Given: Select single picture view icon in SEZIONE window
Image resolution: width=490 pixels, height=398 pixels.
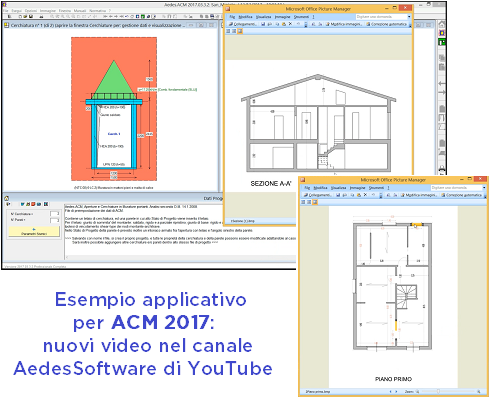Looking at the screenshot, I should point(240,31).
